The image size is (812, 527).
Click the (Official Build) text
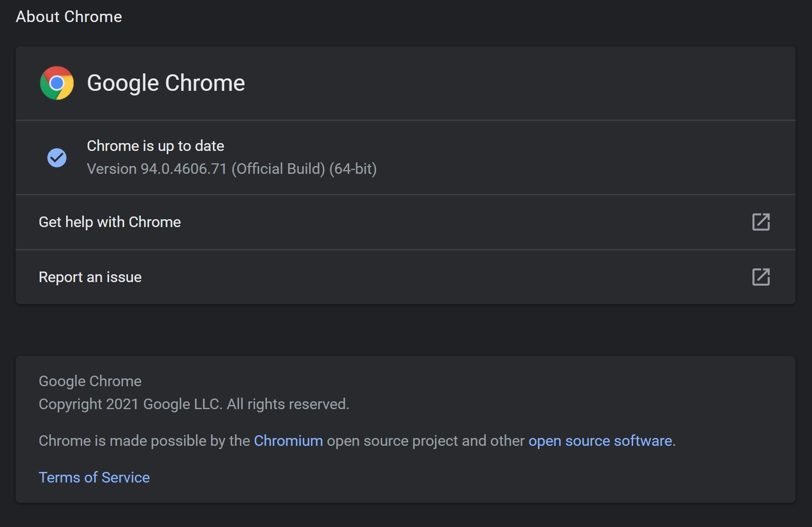[278, 169]
